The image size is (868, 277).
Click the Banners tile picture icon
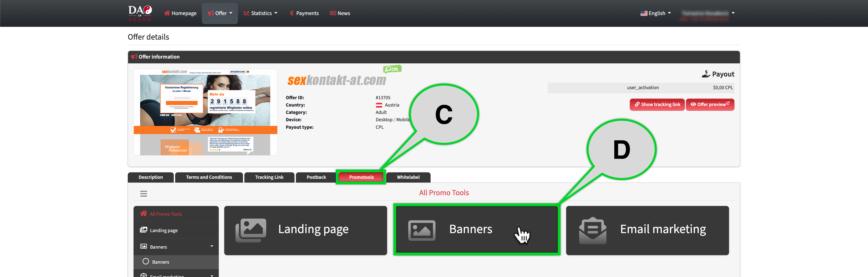coord(422,230)
